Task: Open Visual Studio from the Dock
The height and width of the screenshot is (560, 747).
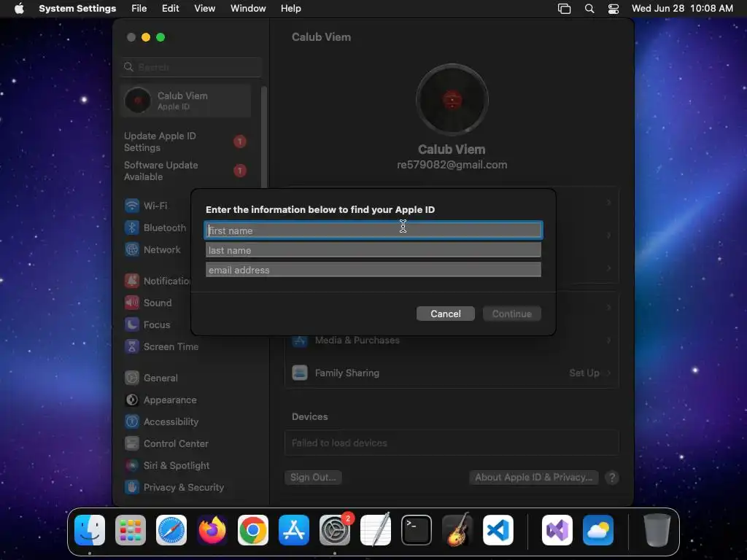Action: pos(557,530)
